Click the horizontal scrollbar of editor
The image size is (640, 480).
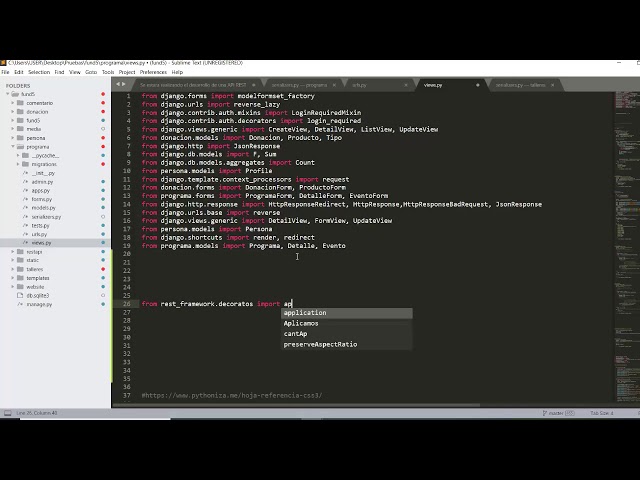[296, 405]
